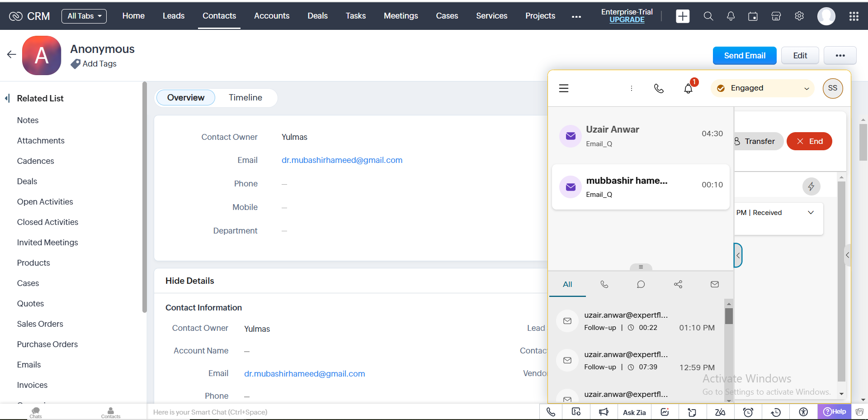Image resolution: width=868 pixels, height=420 pixels.
Task: End the current interaction with End button
Action: click(809, 141)
